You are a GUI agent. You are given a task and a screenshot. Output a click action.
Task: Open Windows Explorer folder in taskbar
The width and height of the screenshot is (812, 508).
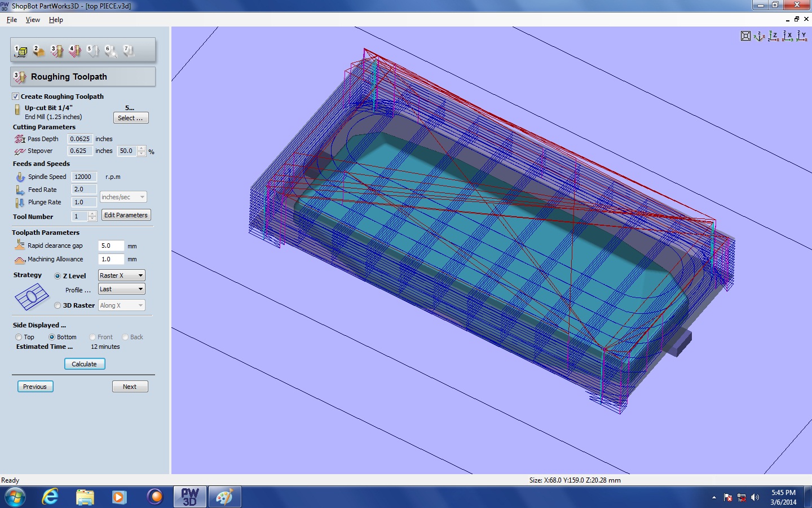pyautogui.click(x=85, y=497)
